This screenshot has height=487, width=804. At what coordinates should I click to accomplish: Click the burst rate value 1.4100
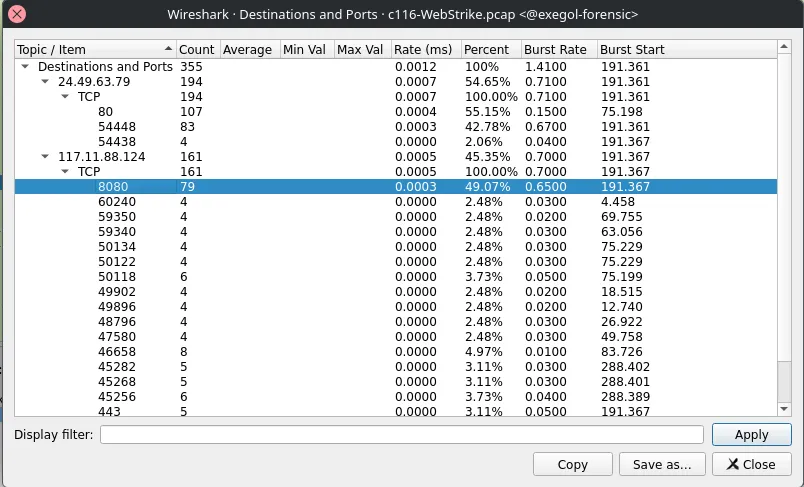coord(546,67)
